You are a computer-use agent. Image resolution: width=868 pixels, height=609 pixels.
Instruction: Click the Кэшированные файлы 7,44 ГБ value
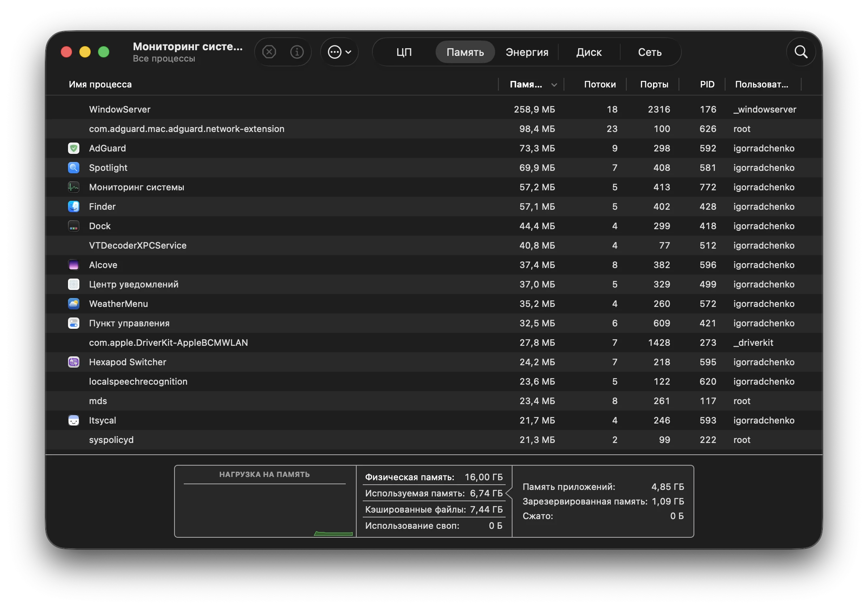coord(486,509)
